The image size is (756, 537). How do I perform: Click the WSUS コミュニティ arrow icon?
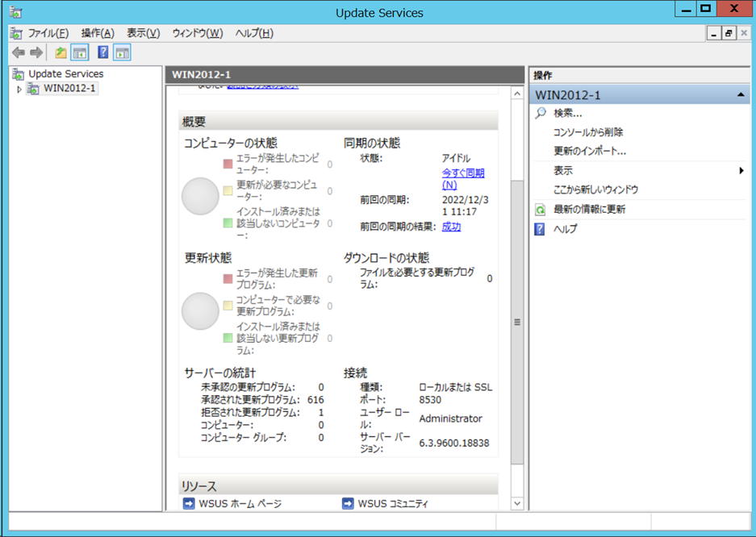point(348,504)
